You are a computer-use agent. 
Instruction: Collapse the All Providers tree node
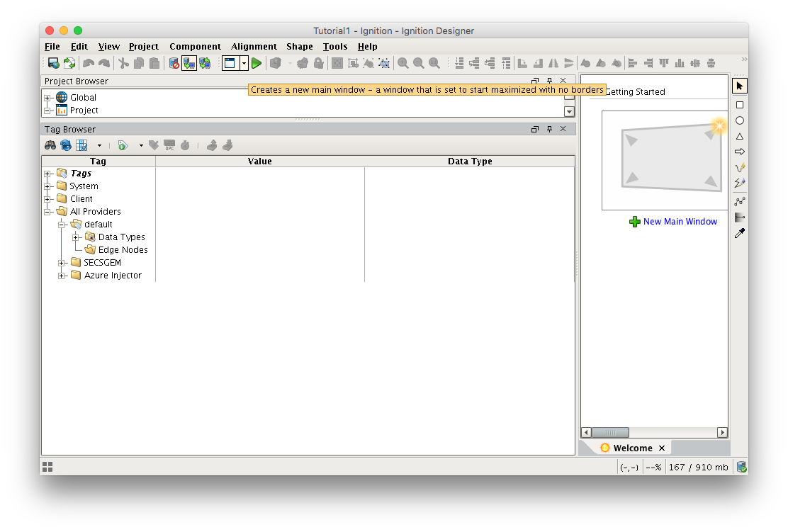point(47,212)
